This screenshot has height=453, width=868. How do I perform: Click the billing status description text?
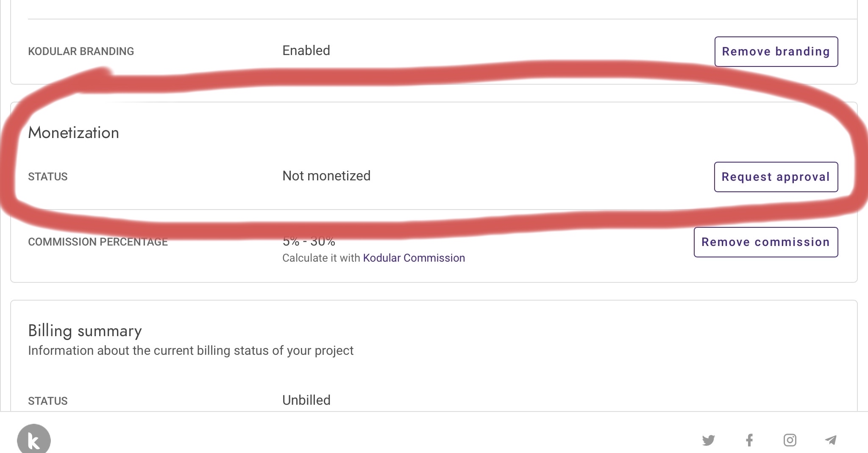190,351
